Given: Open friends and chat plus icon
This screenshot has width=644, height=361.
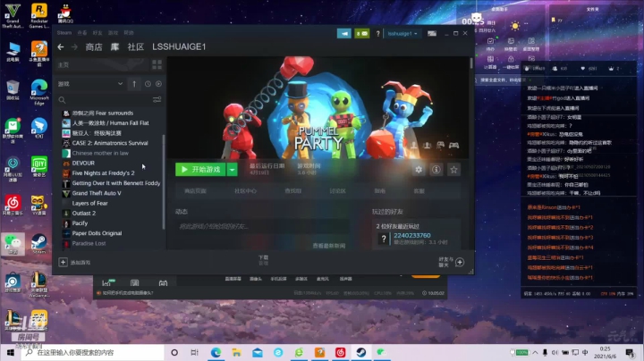Looking at the screenshot, I should pos(460,262).
